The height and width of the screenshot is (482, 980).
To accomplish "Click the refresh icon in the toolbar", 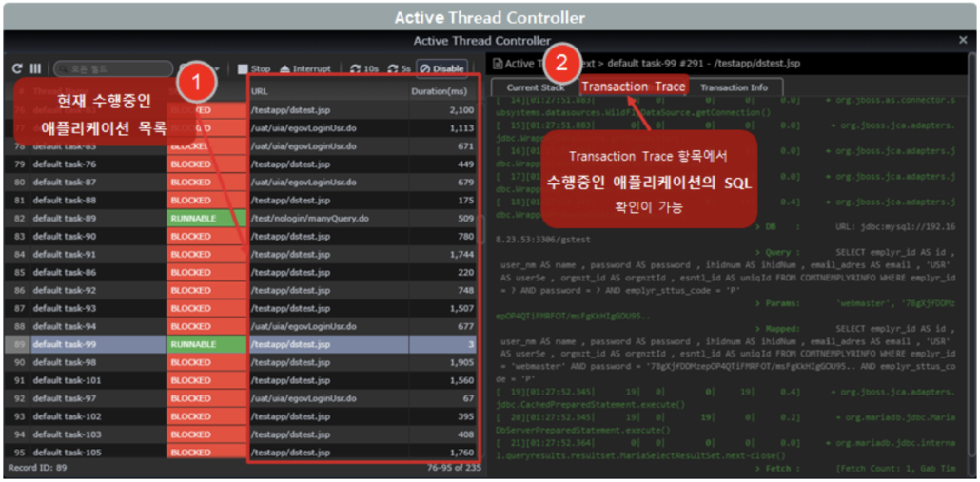I will tap(17, 68).
